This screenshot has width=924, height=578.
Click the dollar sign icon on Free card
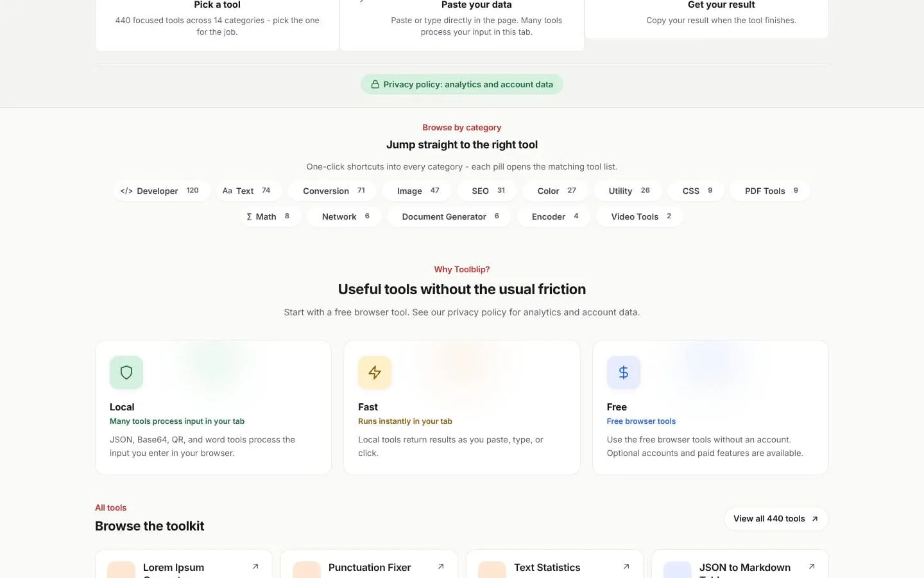point(623,372)
